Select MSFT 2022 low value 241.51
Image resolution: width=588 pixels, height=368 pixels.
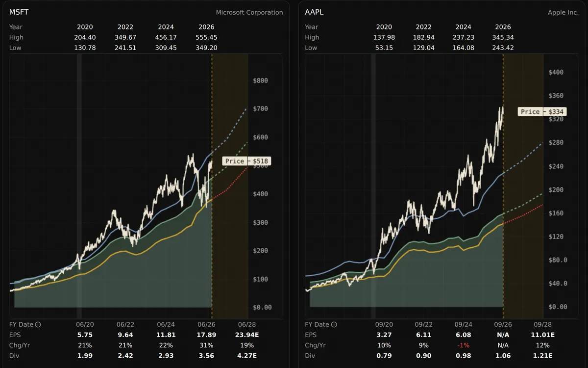(125, 48)
